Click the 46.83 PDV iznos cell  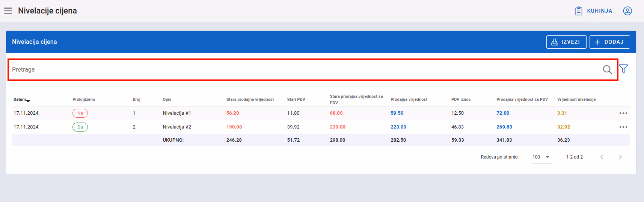point(457,127)
